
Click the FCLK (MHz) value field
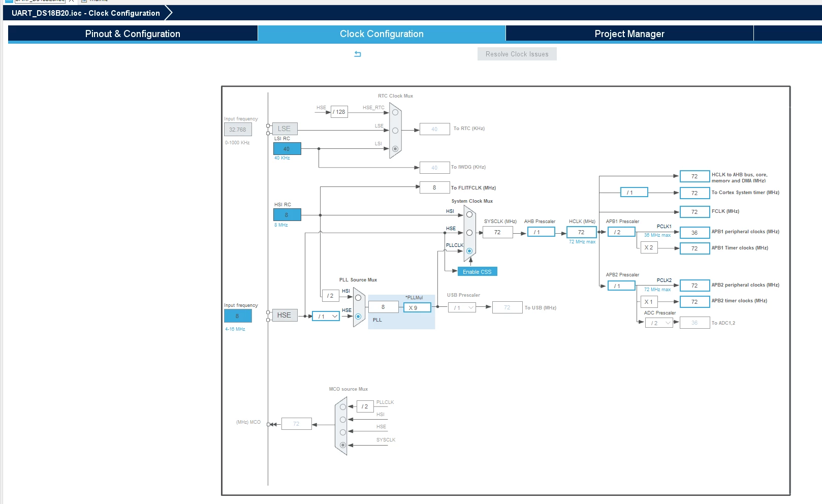point(694,212)
